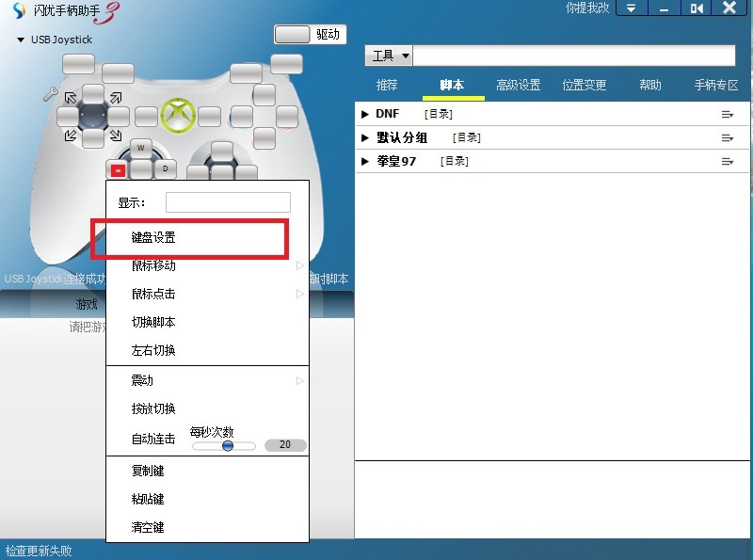Switch to the 高级设置 tab
753x560 pixels.
(x=519, y=85)
